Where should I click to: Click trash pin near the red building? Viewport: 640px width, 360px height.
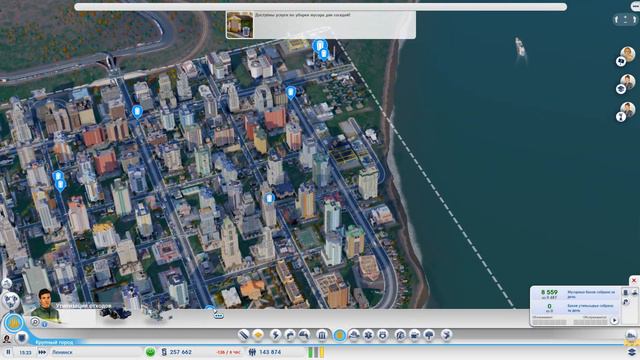(x=291, y=93)
